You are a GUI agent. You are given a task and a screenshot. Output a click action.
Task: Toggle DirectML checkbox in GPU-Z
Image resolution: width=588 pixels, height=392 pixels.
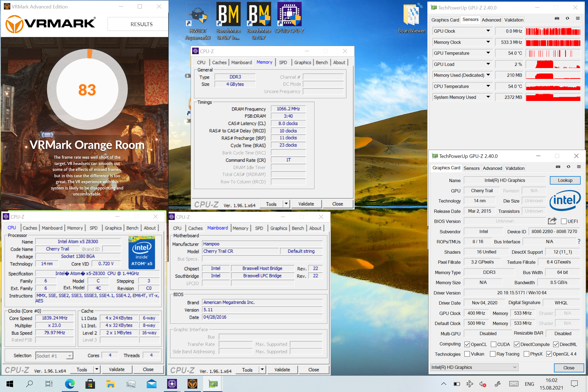[x=556, y=344]
